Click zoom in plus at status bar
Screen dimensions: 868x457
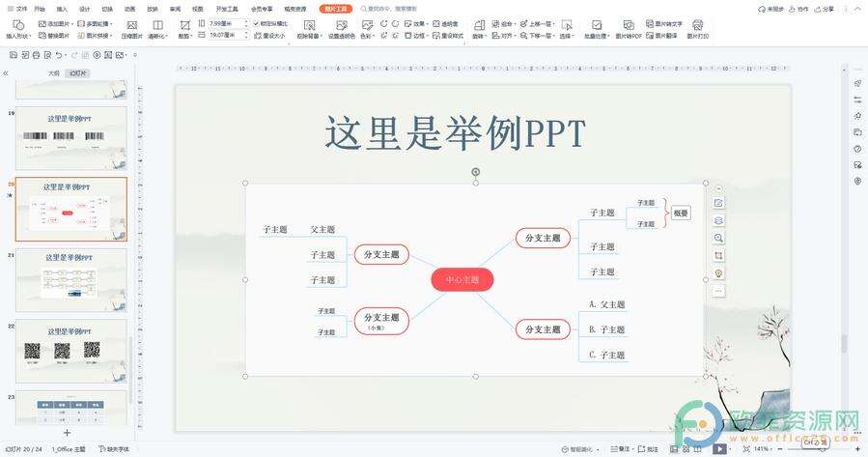(x=858, y=448)
